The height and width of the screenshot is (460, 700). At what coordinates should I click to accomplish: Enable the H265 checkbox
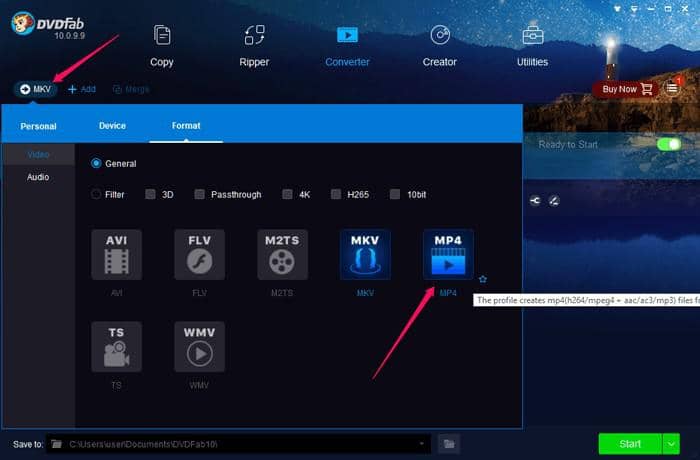[x=337, y=194]
